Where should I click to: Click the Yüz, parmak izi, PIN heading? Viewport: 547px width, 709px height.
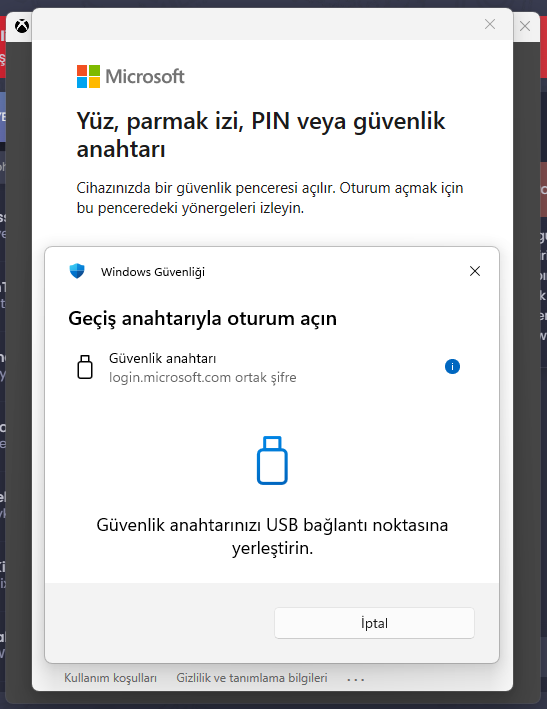261,135
